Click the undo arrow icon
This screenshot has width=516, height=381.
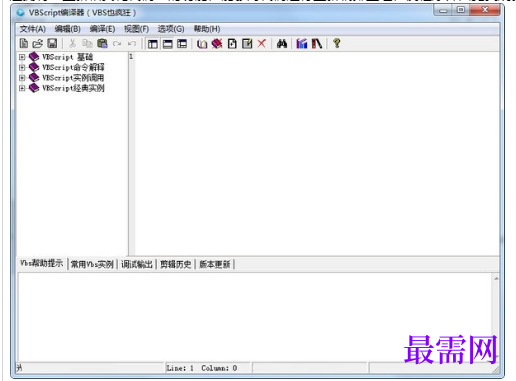[x=132, y=44]
